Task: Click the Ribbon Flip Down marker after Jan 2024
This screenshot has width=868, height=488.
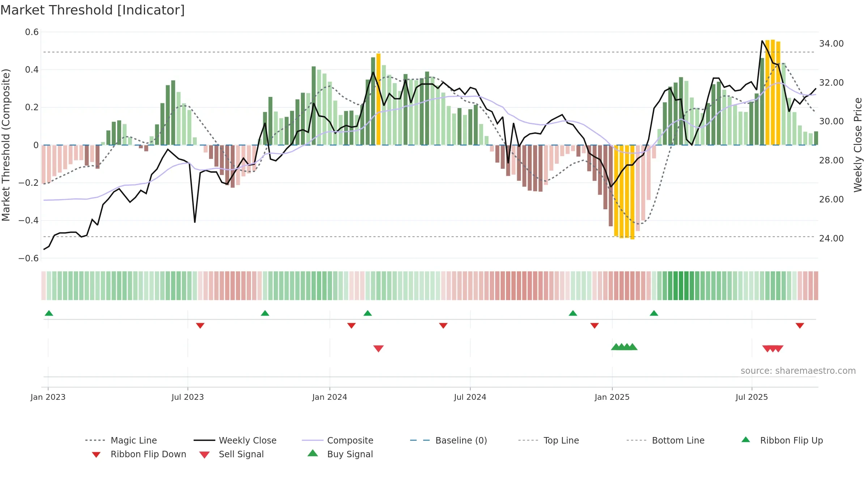Action: tap(352, 326)
